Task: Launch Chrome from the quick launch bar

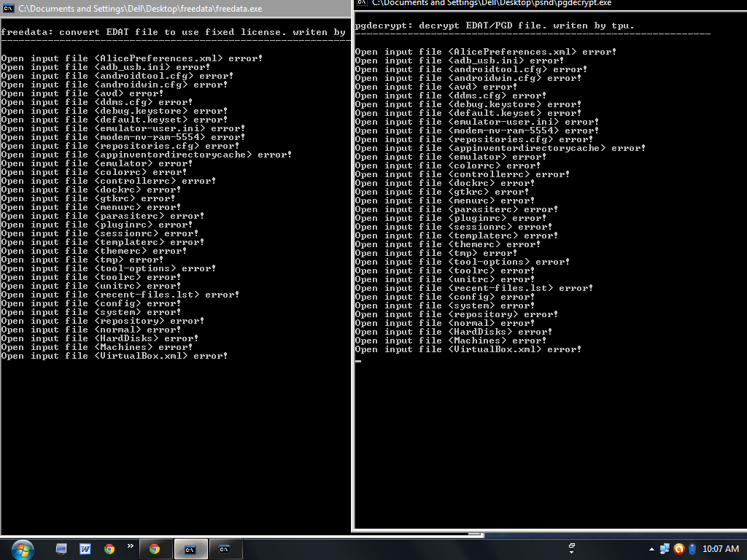Action: point(109,549)
